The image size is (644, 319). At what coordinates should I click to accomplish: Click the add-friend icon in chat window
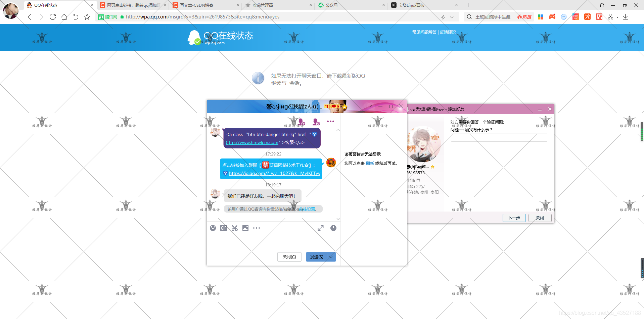click(x=301, y=122)
